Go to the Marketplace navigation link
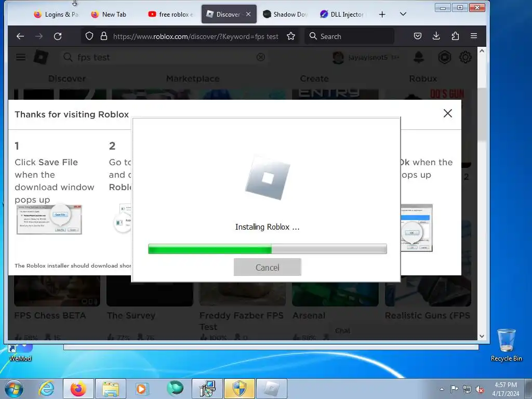The width and height of the screenshot is (532, 399). click(x=193, y=79)
